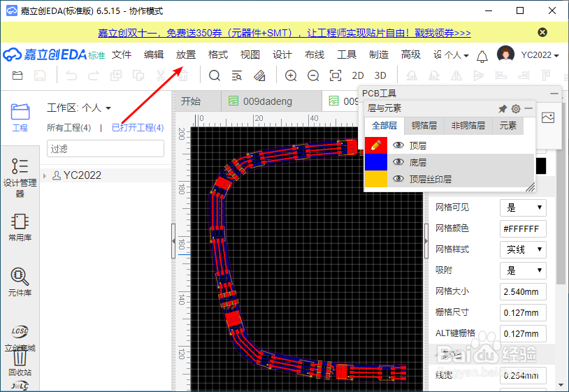Switch to the 铜箔层 tab
569x392 pixels.
pyautogui.click(x=424, y=126)
